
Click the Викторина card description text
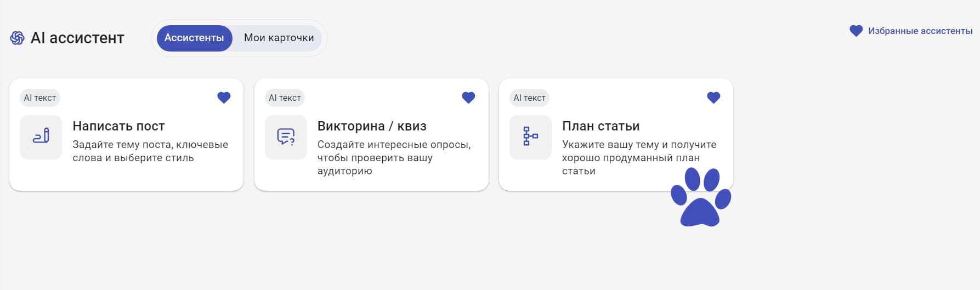[x=394, y=158]
